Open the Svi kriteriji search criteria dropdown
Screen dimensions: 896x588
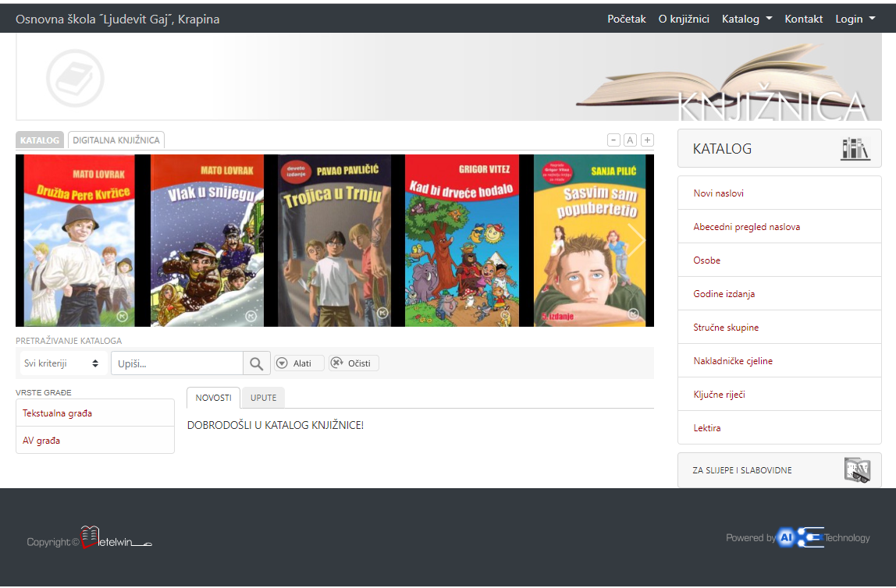[62, 363]
